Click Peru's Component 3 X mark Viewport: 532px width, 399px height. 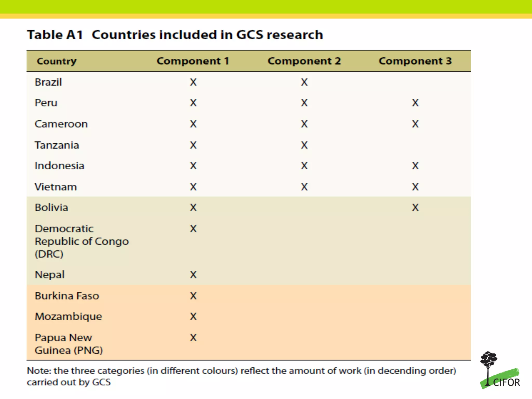tap(415, 103)
